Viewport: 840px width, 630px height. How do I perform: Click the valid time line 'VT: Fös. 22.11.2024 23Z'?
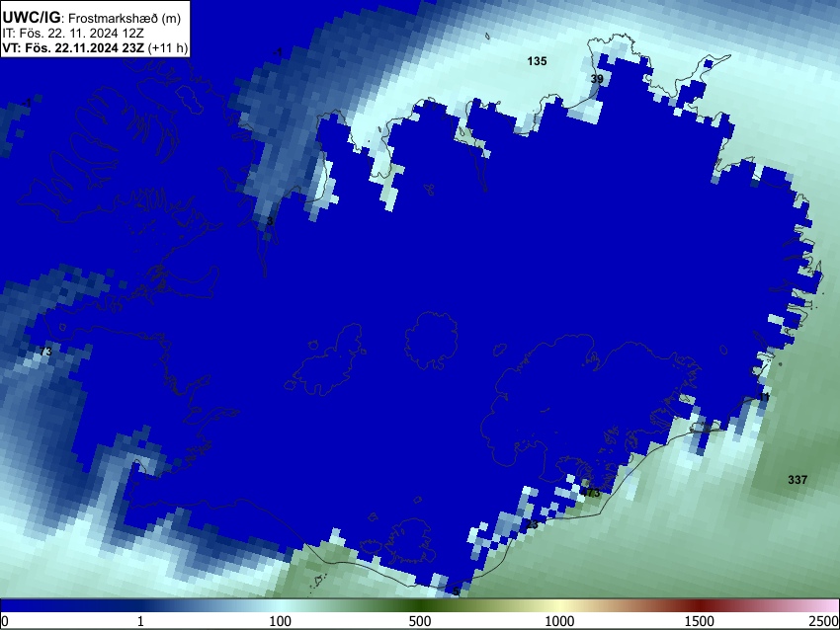73,47
